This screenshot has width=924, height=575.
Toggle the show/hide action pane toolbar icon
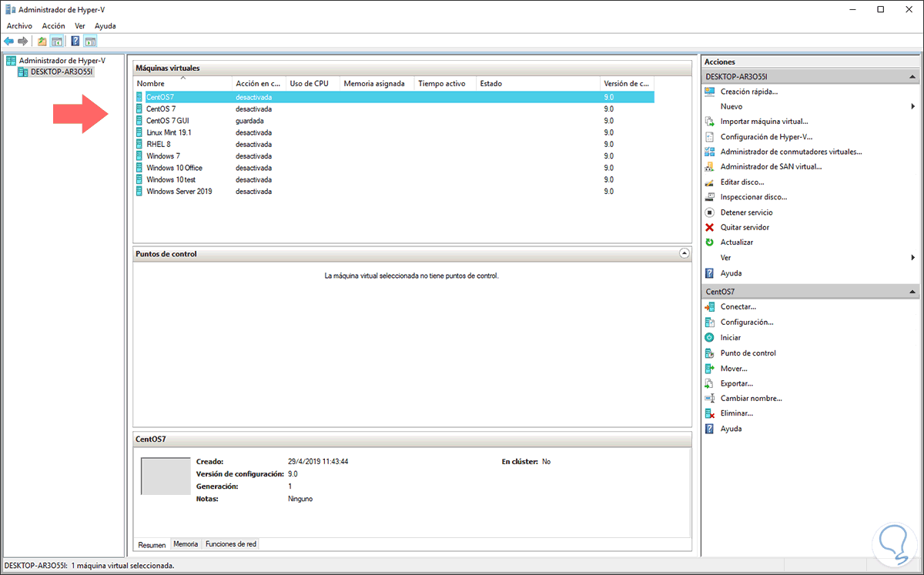tap(90, 41)
